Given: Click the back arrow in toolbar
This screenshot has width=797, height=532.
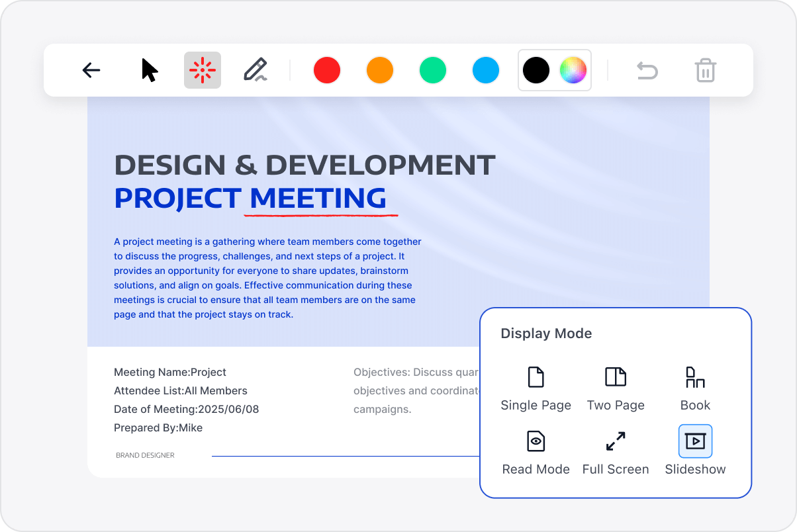Looking at the screenshot, I should [x=91, y=70].
